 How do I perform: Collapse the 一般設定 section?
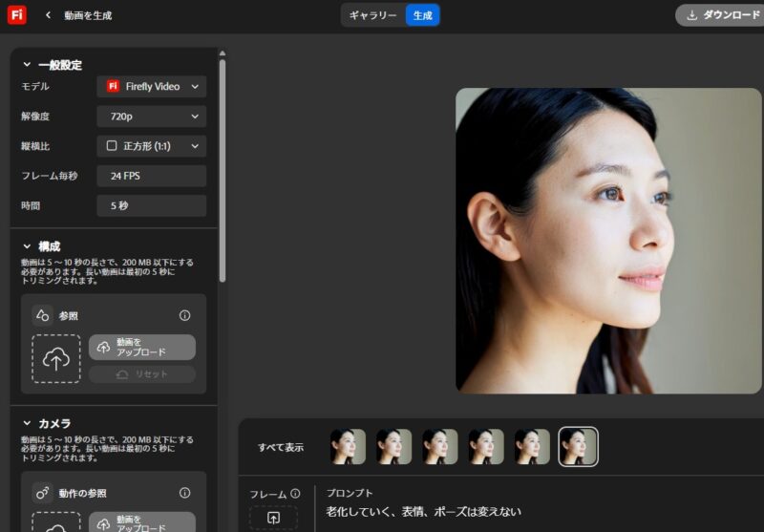tap(27, 64)
